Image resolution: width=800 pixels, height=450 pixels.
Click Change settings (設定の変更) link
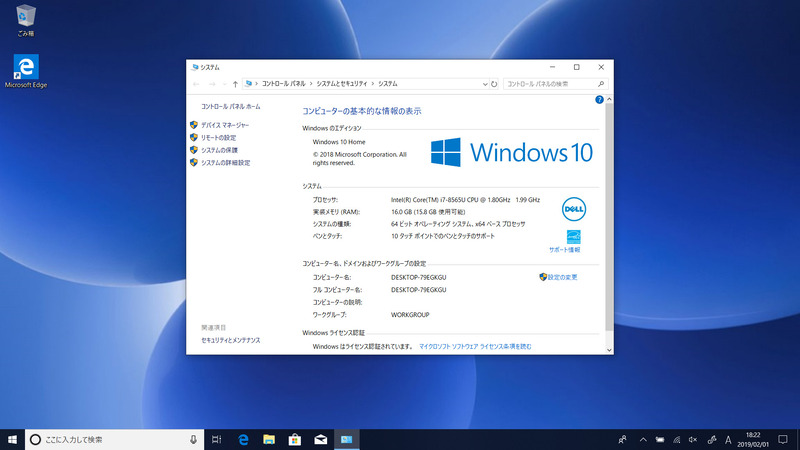click(x=562, y=277)
